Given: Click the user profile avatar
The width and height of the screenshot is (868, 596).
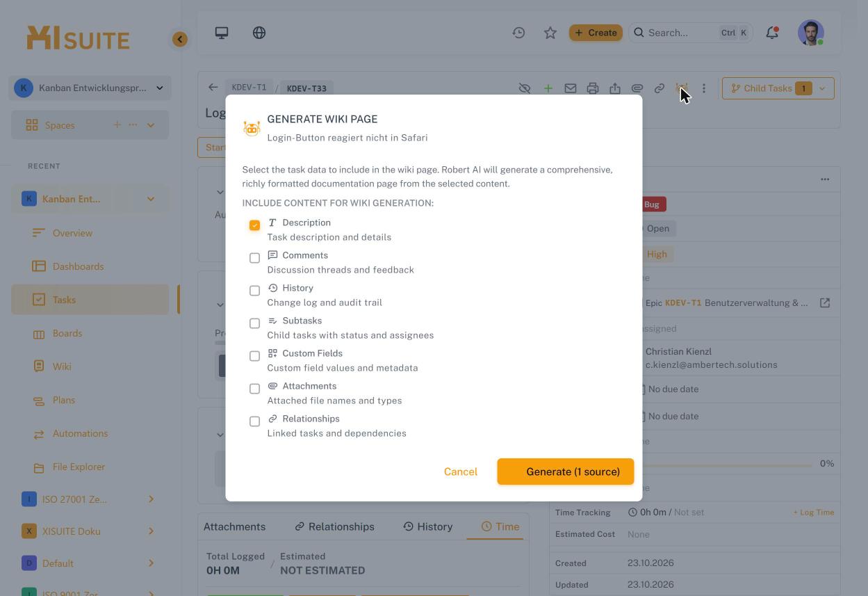Looking at the screenshot, I should click(x=811, y=33).
